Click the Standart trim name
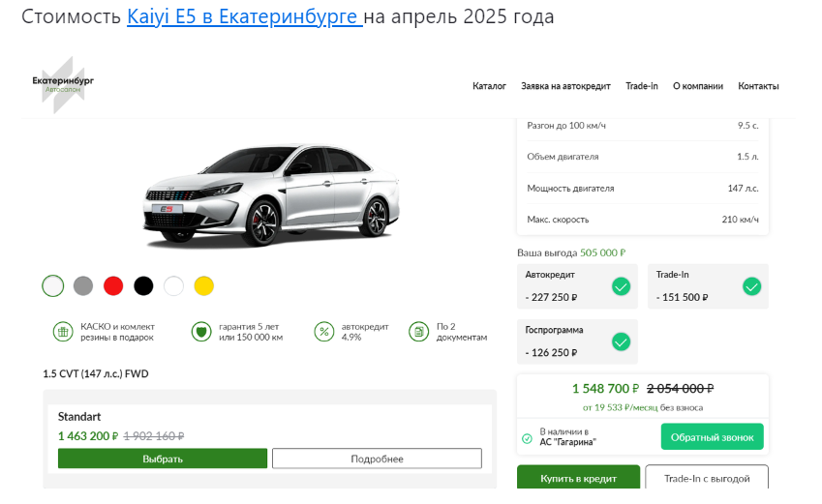 point(79,417)
